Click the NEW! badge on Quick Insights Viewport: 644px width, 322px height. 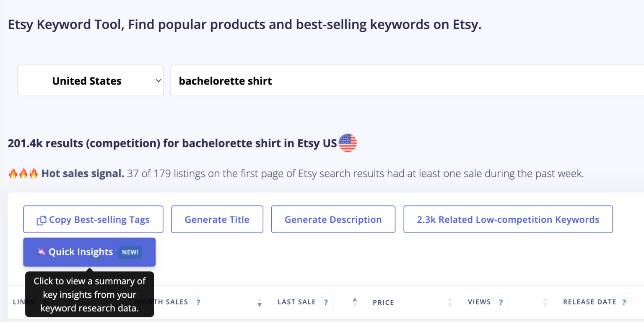click(x=130, y=252)
